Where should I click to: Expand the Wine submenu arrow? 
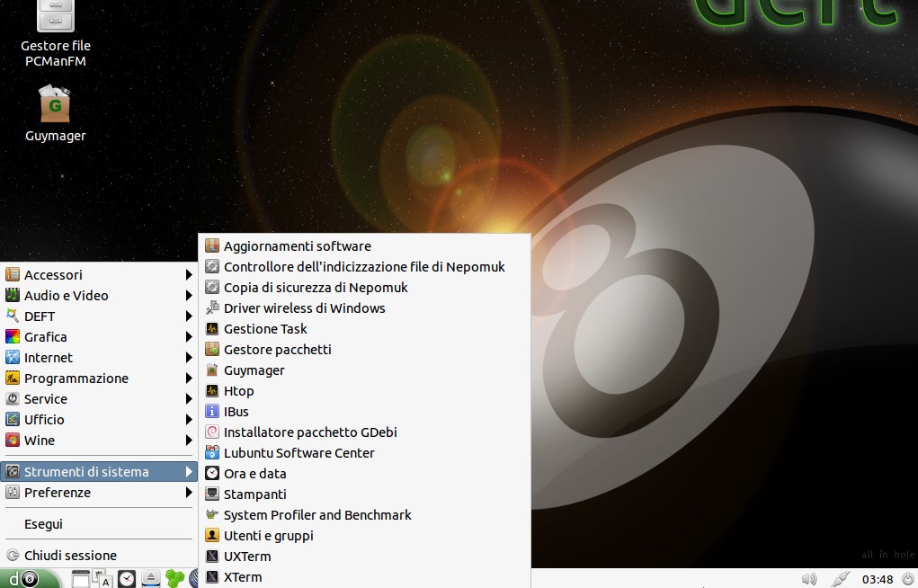(x=189, y=441)
